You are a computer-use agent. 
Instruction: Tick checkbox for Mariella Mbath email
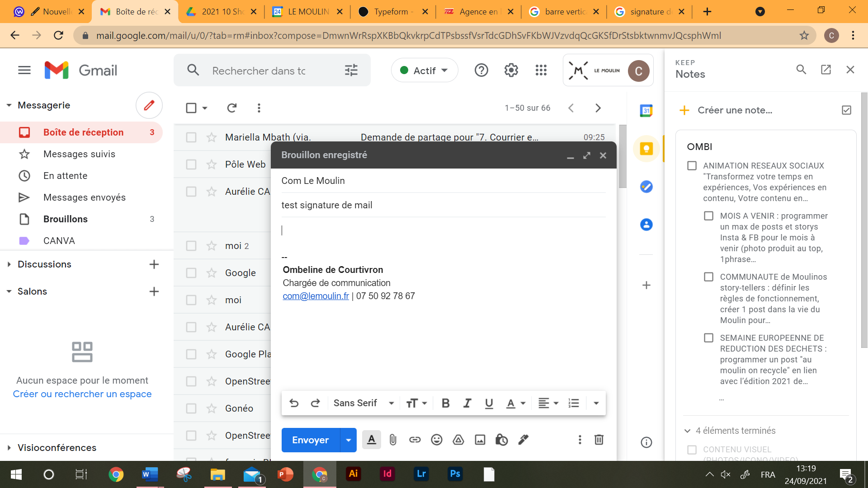pyautogui.click(x=191, y=137)
